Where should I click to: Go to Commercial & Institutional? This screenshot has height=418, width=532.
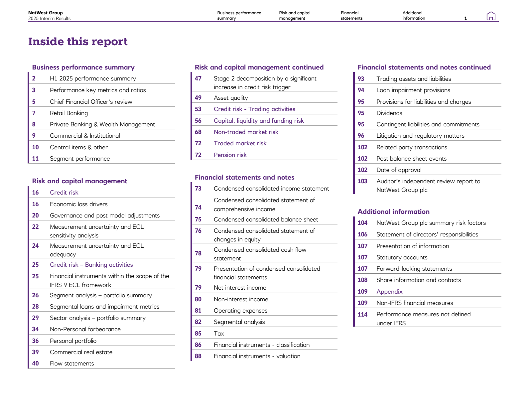[x=85, y=136]
